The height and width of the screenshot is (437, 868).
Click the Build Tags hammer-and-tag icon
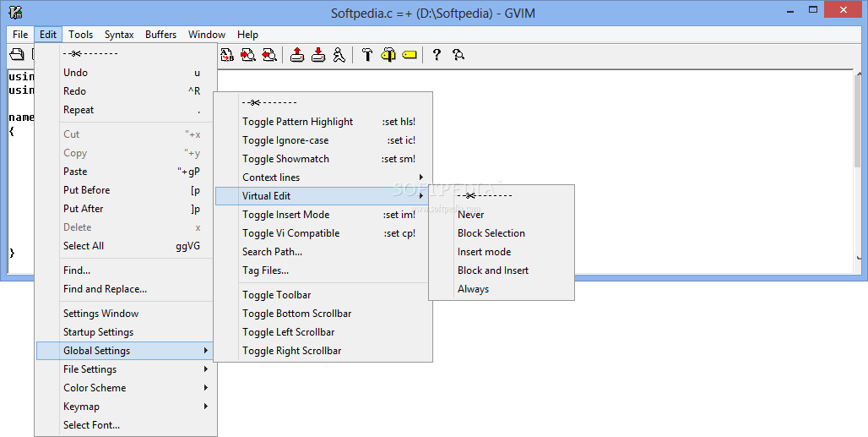click(x=388, y=54)
